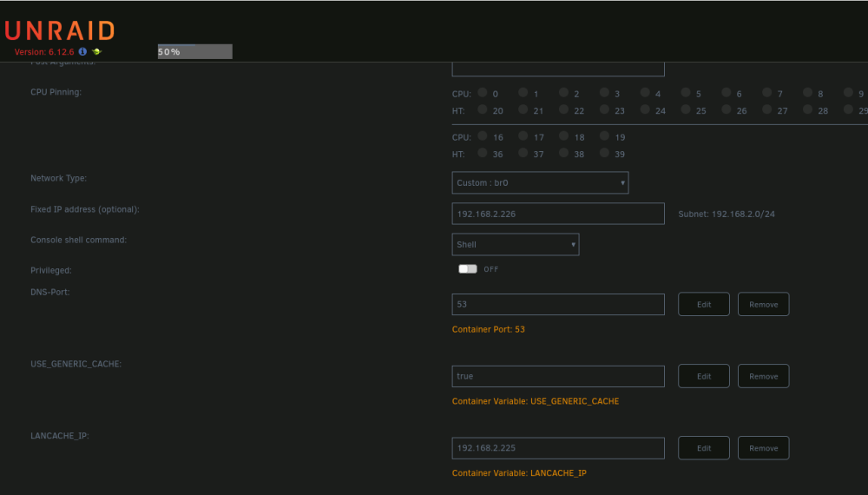The width and height of the screenshot is (868, 495).
Task: Check CPU 6 pinning box
Action: coord(727,92)
